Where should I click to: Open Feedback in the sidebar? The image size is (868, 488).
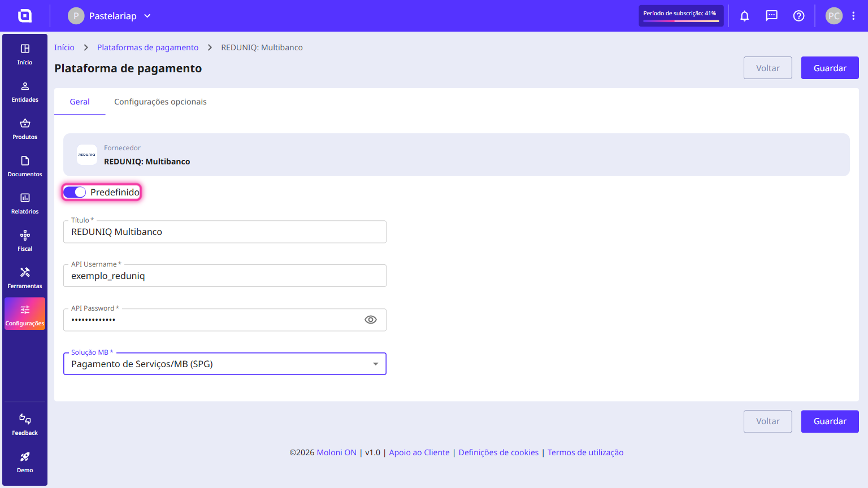(25, 425)
